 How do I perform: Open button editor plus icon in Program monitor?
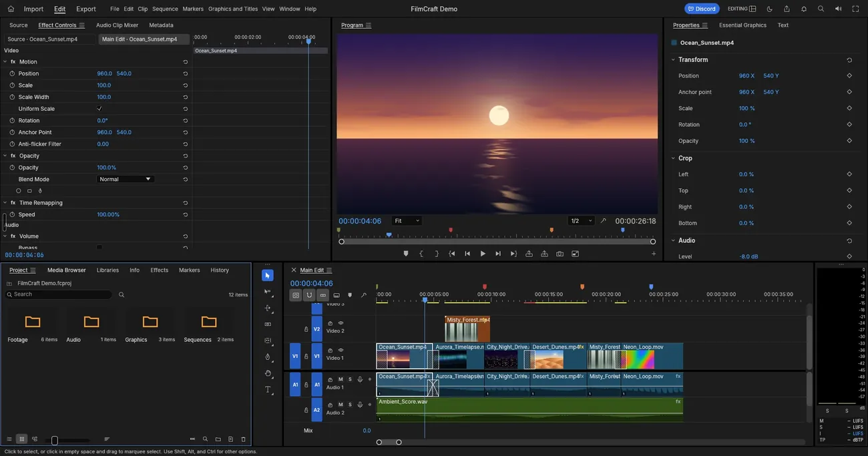pos(654,254)
